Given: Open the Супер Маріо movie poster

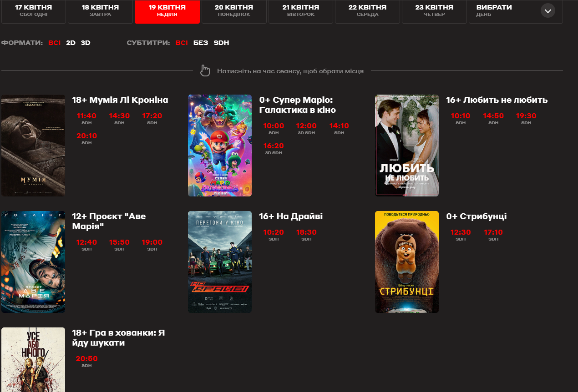Looking at the screenshot, I should coord(220,146).
